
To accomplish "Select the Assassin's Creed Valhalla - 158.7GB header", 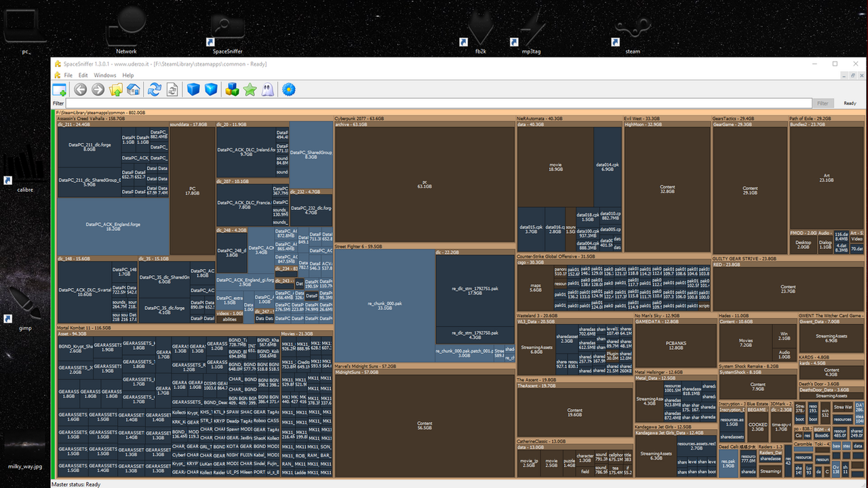I will click(x=195, y=118).
